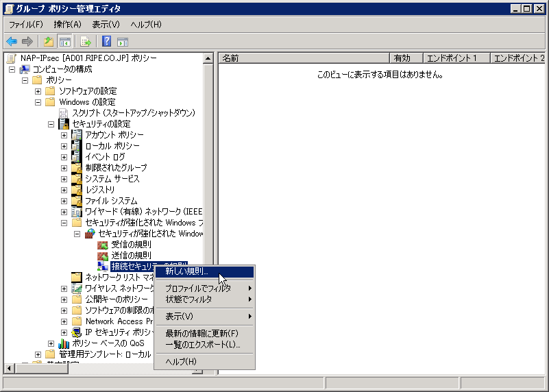This screenshot has width=549, height=392.
Task: Collapse the コンピュータの構成 node
Action: coord(12,69)
